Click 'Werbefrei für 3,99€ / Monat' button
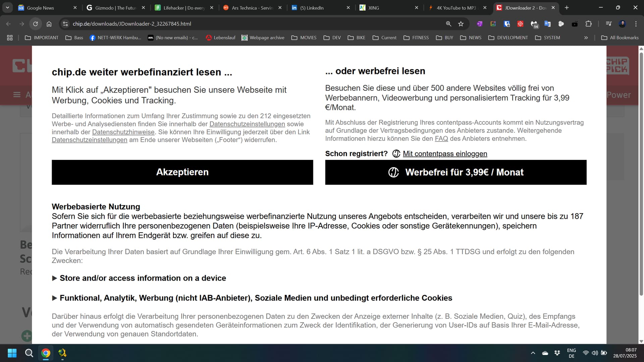Viewport: 644px width, 362px height. pyautogui.click(x=456, y=172)
